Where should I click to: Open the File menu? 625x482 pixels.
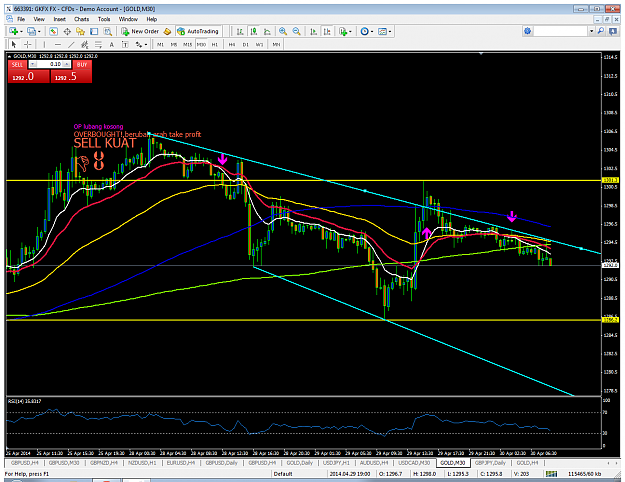coord(21,19)
